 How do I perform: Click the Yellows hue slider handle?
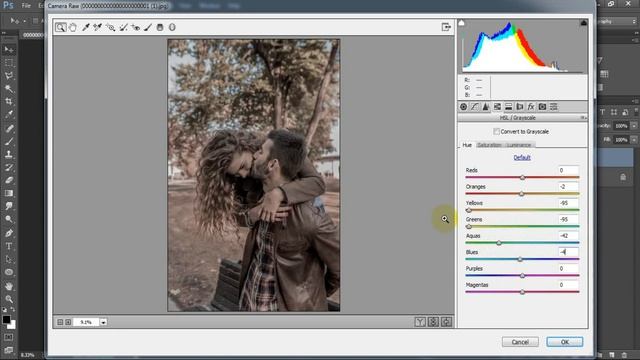[x=469, y=210]
